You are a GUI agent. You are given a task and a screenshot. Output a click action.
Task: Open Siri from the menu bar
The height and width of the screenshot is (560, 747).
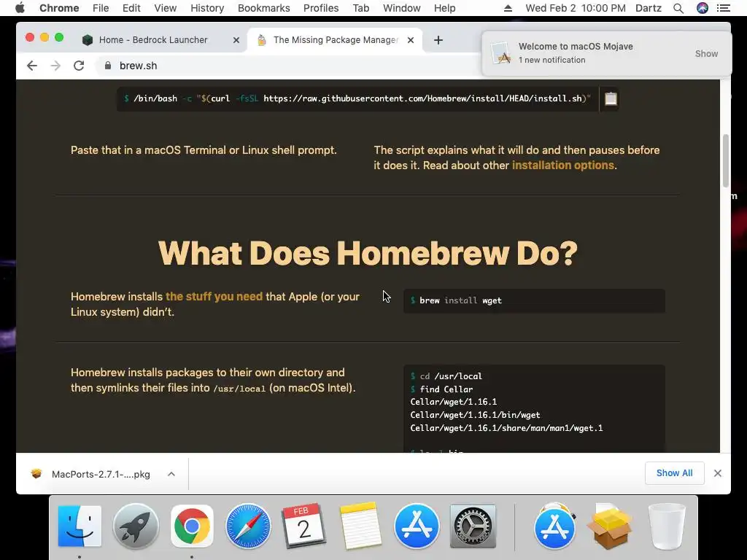703,8
